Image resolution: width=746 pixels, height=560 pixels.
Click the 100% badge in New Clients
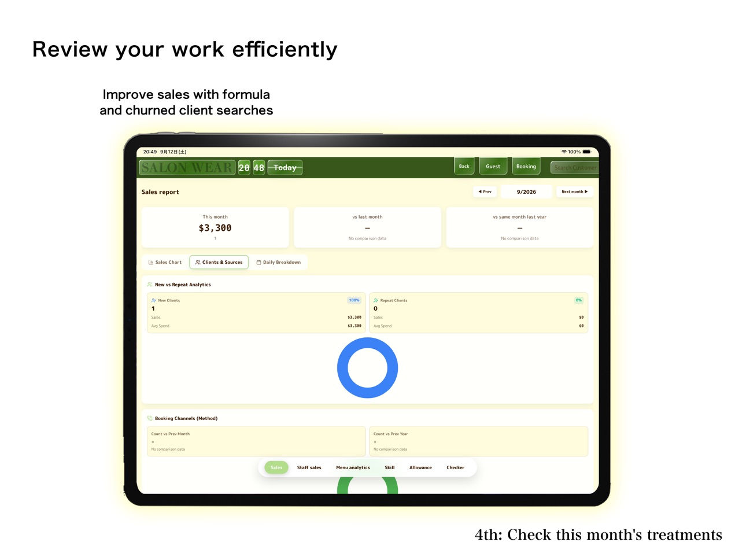pyautogui.click(x=354, y=300)
